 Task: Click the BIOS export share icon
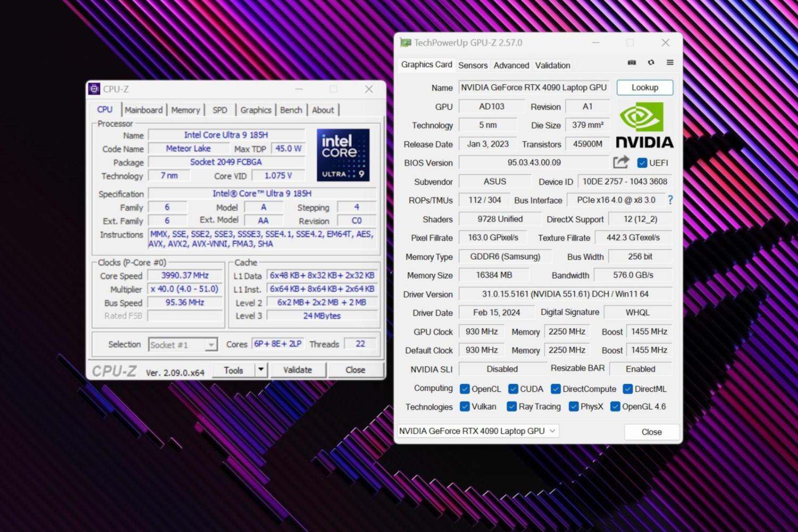[x=621, y=162]
